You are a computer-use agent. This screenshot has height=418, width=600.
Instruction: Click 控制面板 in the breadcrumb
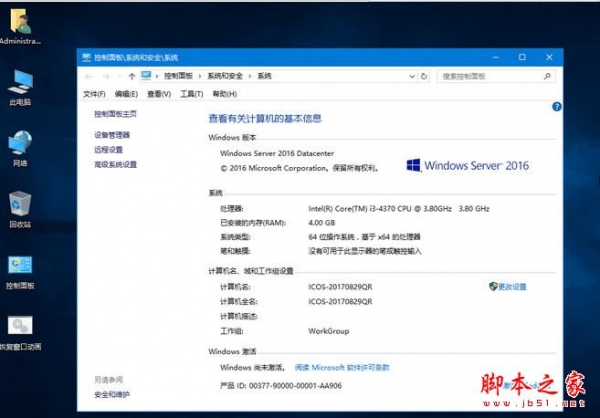(x=178, y=76)
